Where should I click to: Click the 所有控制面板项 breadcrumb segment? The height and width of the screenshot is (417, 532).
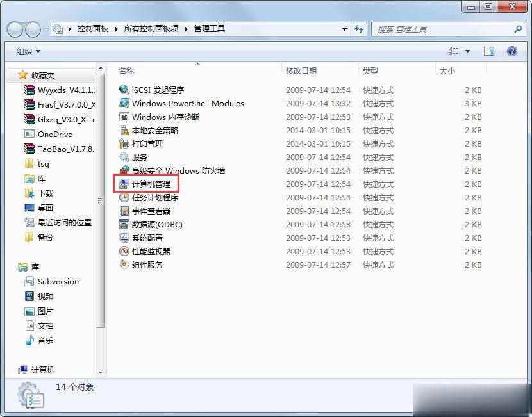pyautogui.click(x=151, y=29)
